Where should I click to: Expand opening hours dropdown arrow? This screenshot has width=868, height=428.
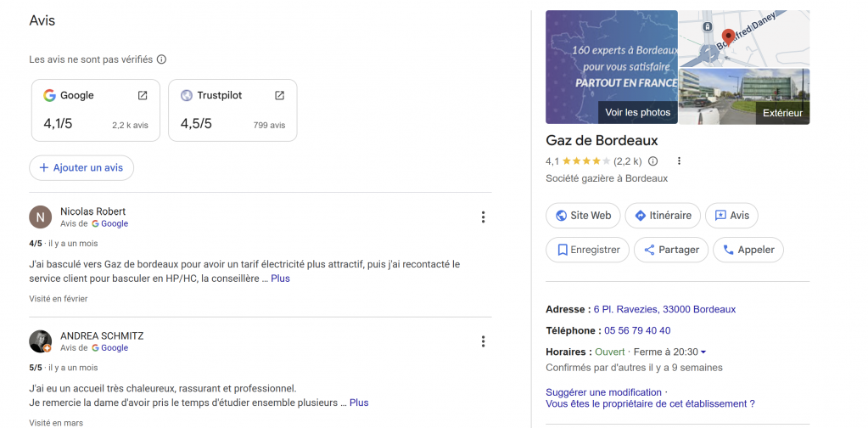(703, 352)
